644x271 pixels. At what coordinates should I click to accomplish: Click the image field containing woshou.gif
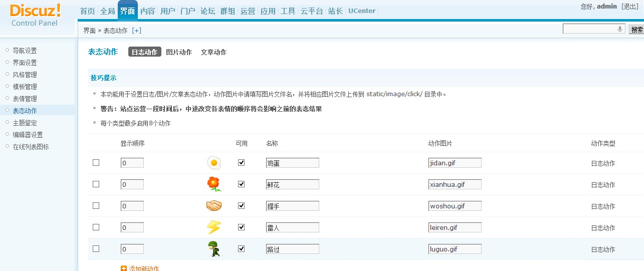click(x=455, y=206)
